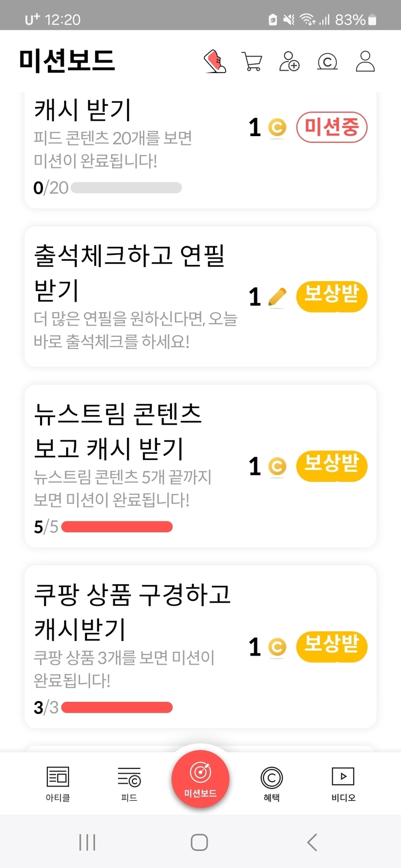Screen dimensions: 401x868
Task: Claim reward for 쿠팡 상품 구경하고 캐시받기
Action: pyautogui.click(x=331, y=646)
